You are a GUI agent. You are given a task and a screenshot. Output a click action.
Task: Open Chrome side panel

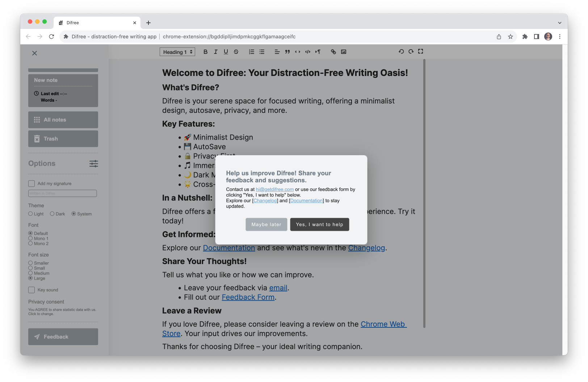(x=537, y=37)
